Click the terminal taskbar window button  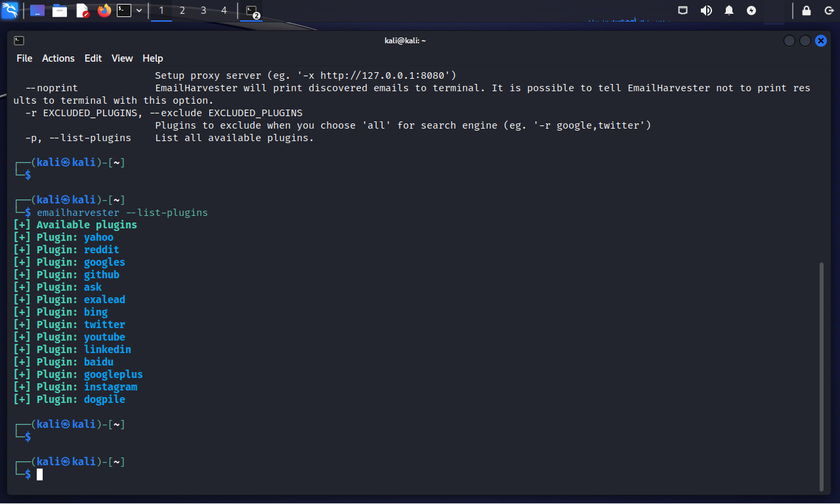pos(251,10)
